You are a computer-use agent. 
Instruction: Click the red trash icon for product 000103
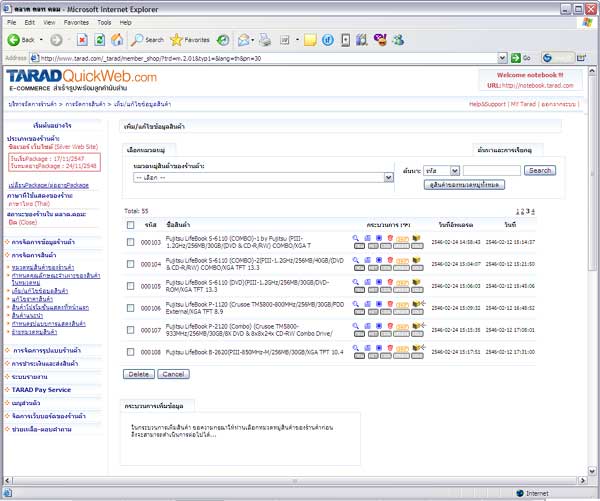click(390, 238)
